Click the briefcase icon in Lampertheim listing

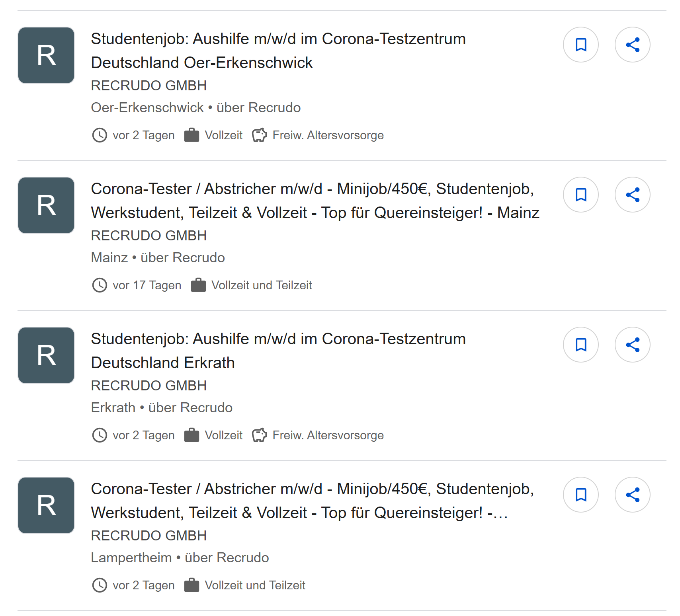(191, 585)
